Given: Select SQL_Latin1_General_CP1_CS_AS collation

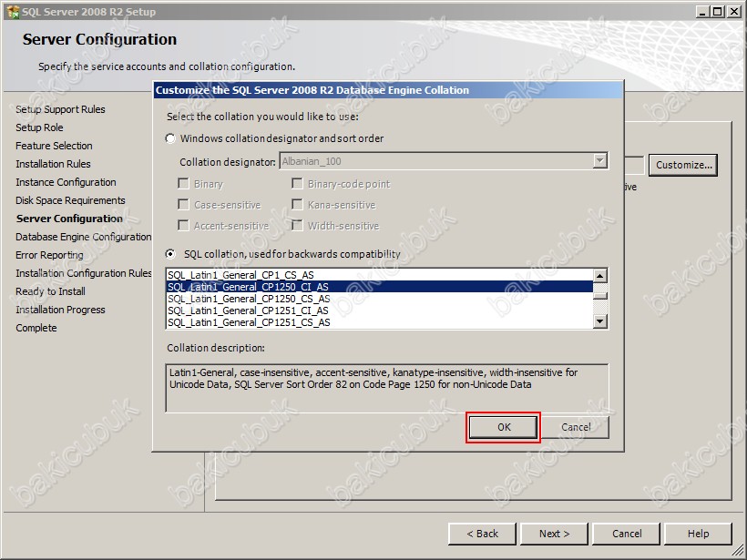Looking at the screenshot, I should (x=379, y=275).
